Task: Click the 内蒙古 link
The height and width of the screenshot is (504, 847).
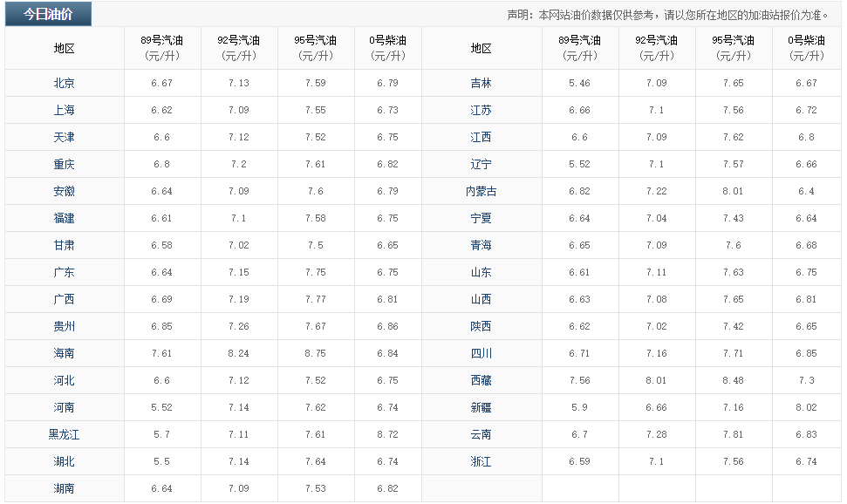Action: (481, 192)
